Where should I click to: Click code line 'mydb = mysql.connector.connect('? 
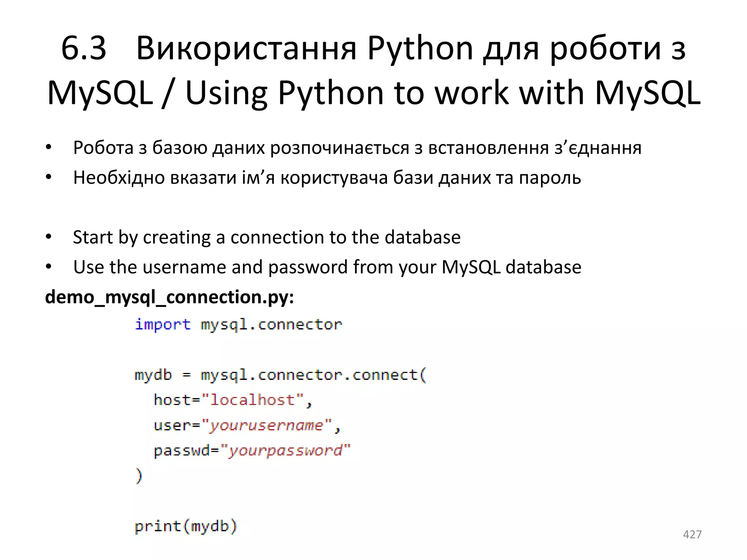(x=280, y=375)
